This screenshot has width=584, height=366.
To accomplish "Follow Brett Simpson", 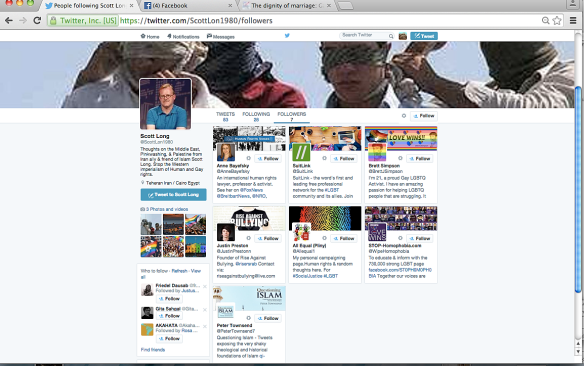I will pyautogui.click(x=419, y=159).
